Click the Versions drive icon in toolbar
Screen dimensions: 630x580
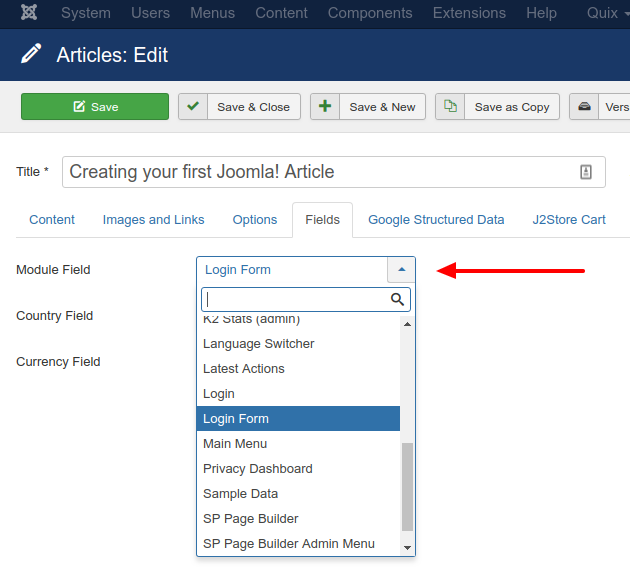584,106
